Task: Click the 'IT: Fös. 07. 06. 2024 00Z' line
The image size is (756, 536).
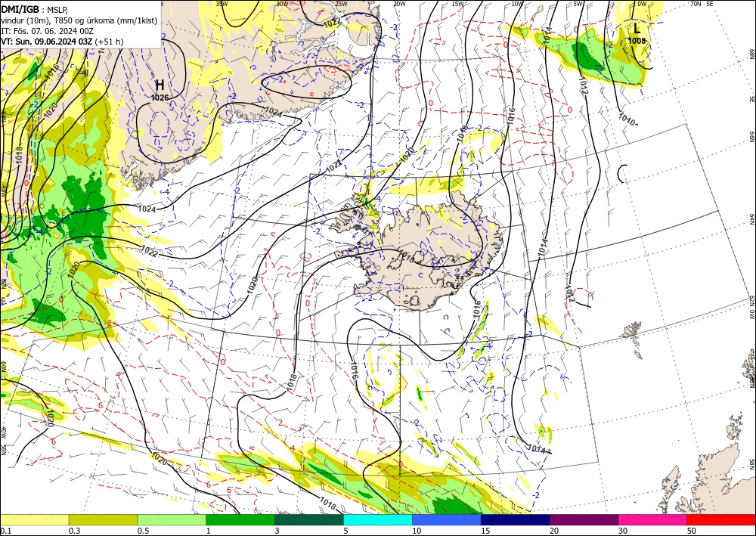Action: point(47,31)
